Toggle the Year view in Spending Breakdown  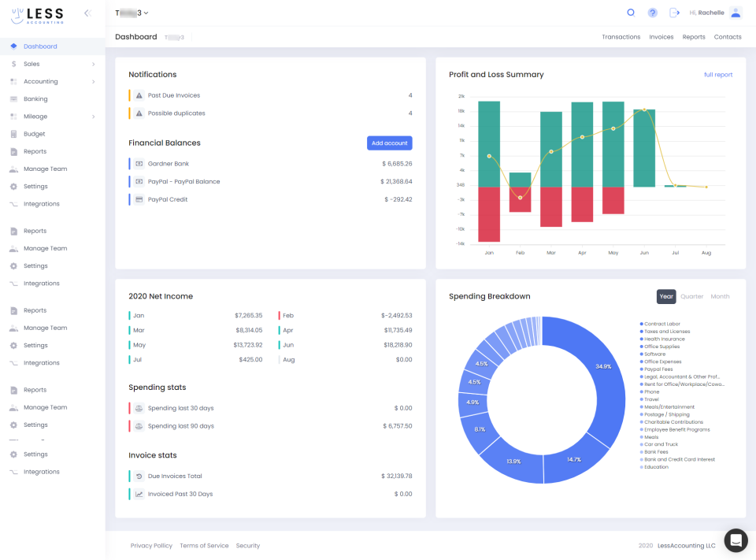pos(666,296)
